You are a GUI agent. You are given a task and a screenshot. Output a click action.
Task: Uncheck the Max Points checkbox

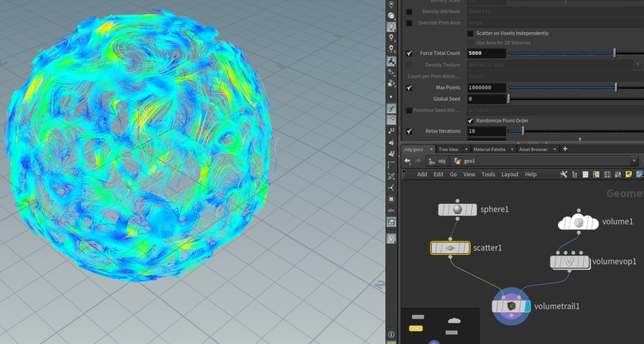coord(409,88)
